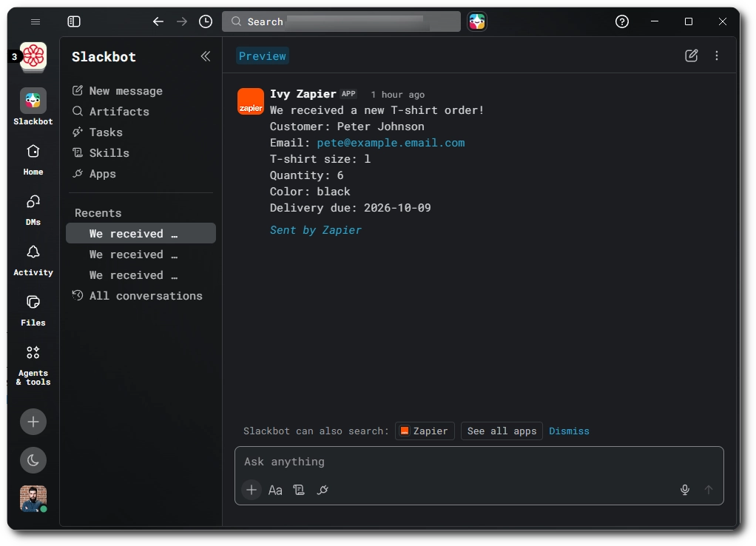Focus the Ask anything input field
This screenshot has width=756, height=546.
click(x=479, y=462)
